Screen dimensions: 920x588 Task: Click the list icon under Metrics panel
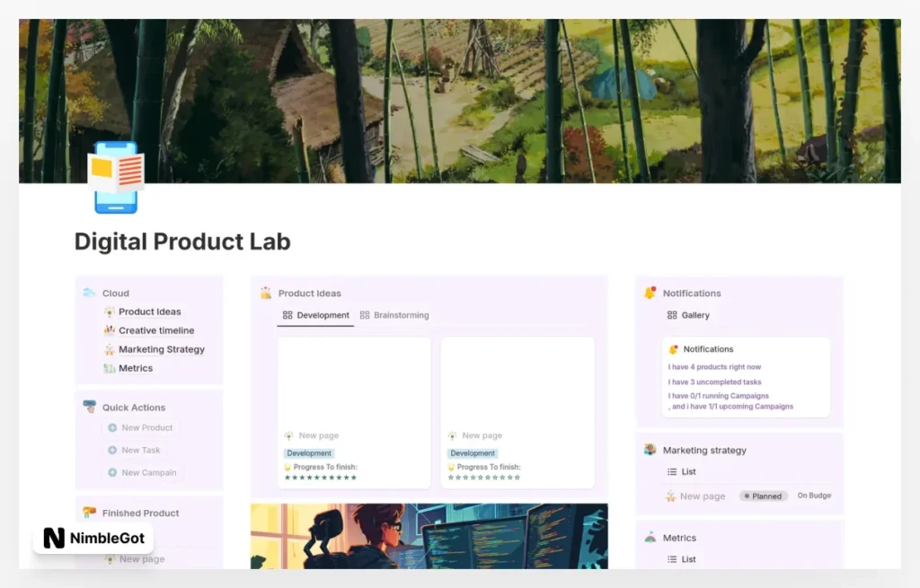tap(672, 559)
